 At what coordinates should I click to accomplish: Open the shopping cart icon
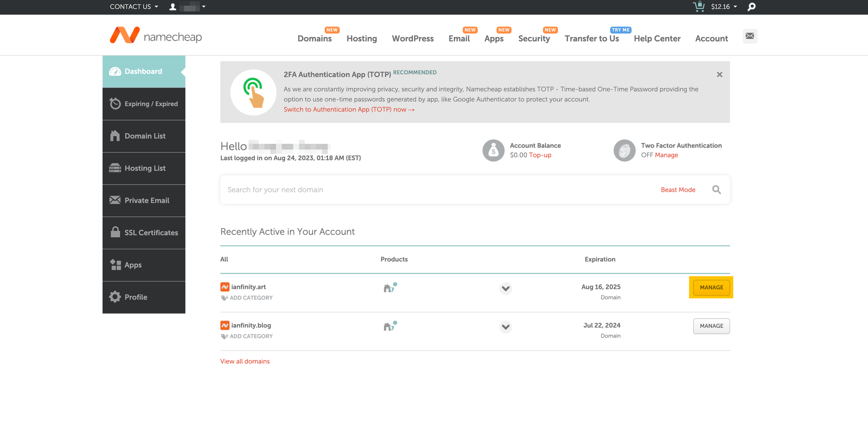pyautogui.click(x=699, y=7)
